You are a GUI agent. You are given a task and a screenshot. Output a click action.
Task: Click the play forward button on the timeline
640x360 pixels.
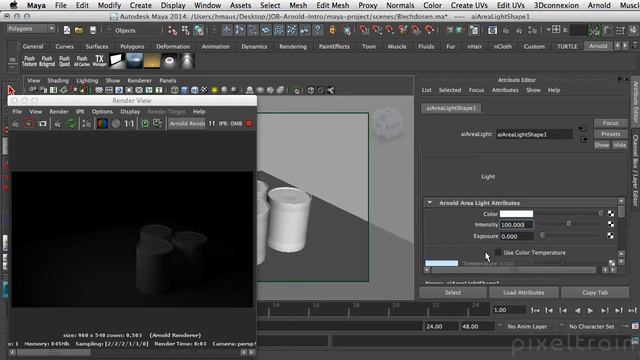point(590,311)
